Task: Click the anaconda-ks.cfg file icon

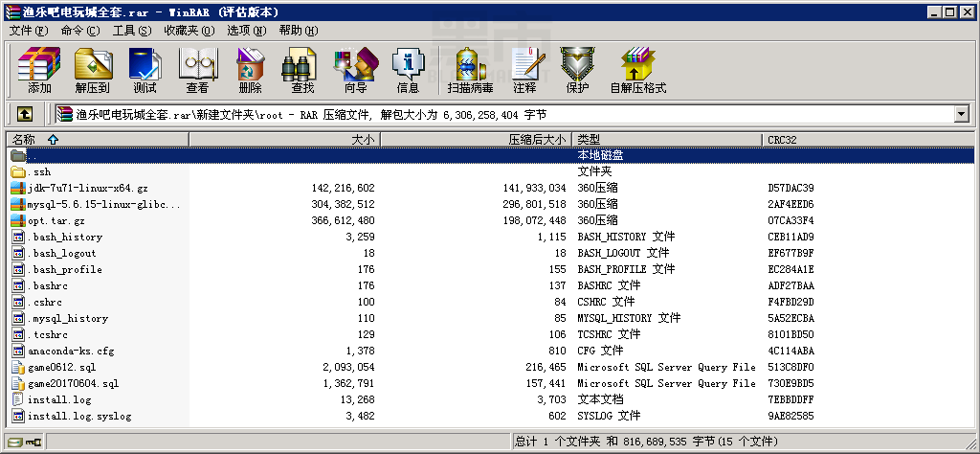Action: (18, 351)
